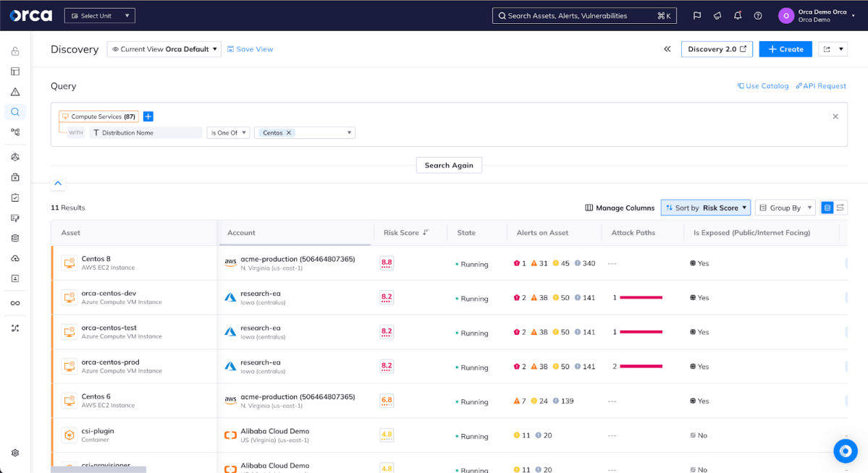This screenshot has width=868, height=473.
Task: Click the Account column header
Action: click(x=241, y=232)
